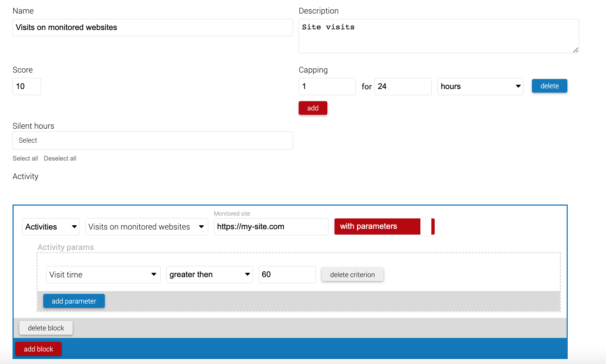Click the red capping 'add' button

pos(313,108)
